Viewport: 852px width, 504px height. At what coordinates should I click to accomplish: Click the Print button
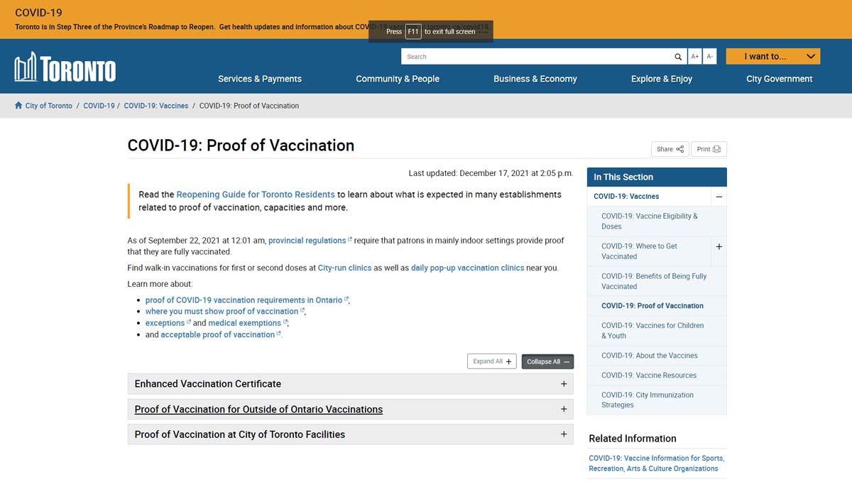coord(709,149)
